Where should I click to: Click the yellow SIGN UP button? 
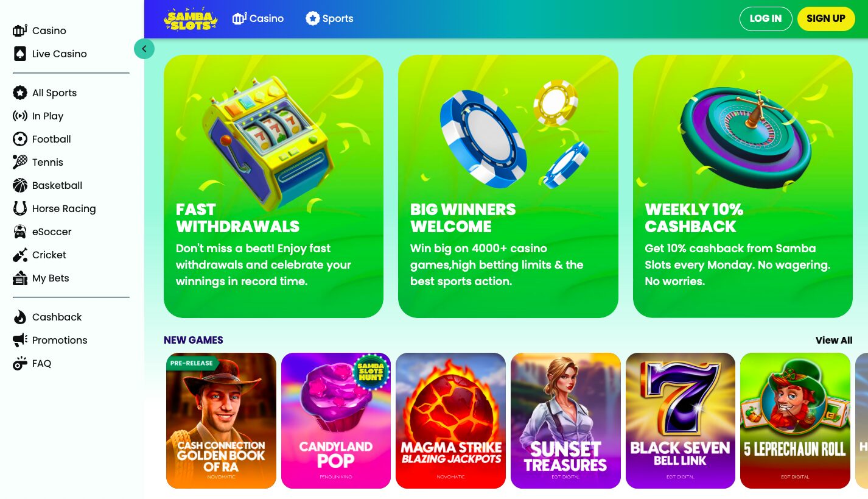click(826, 19)
